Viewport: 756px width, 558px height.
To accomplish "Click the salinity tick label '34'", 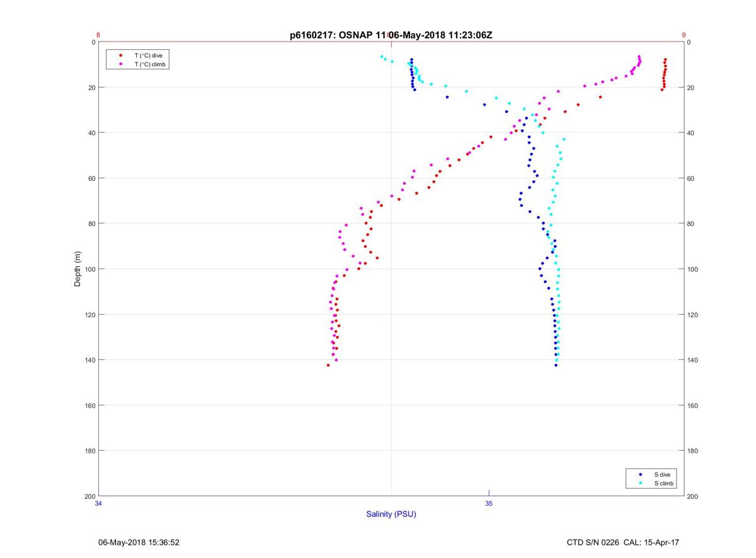I will (x=98, y=503).
